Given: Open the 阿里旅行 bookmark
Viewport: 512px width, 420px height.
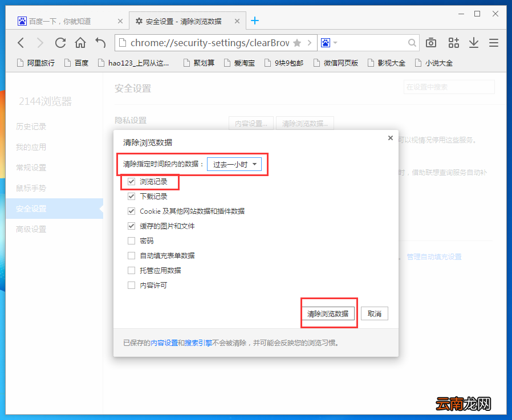Looking at the screenshot, I should pyautogui.click(x=36, y=63).
